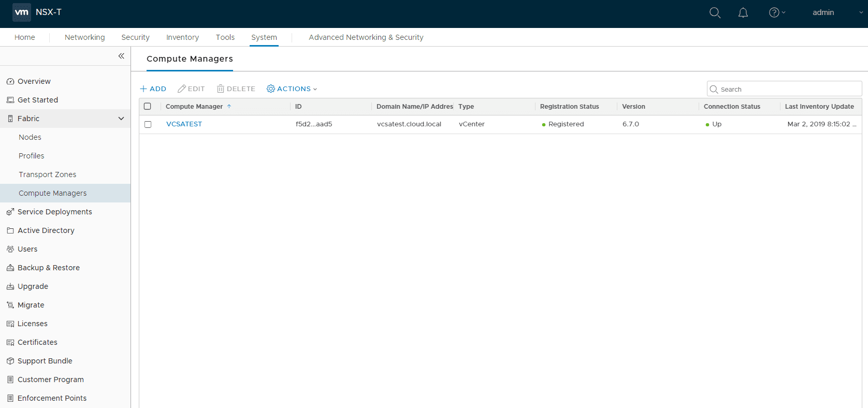Click the Support Bundle box icon
The width and height of the screenshot is (868, 408).
click(x=10, y=361)
